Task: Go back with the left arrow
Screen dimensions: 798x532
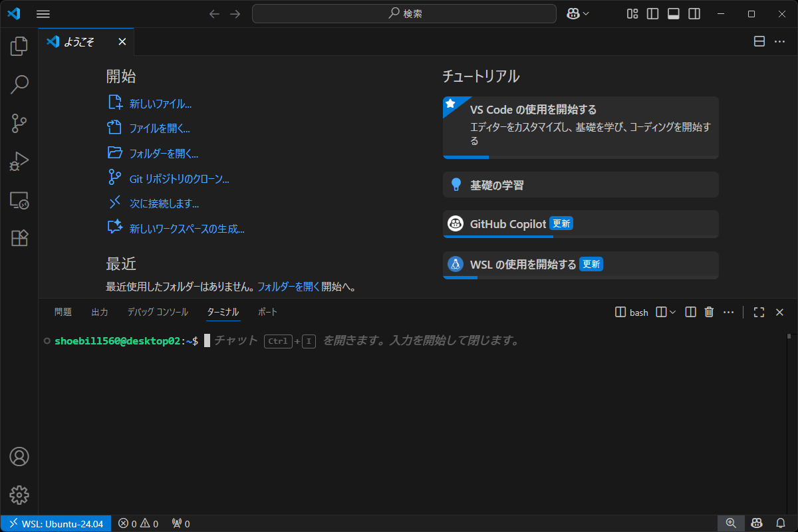Action: point(214,13)
